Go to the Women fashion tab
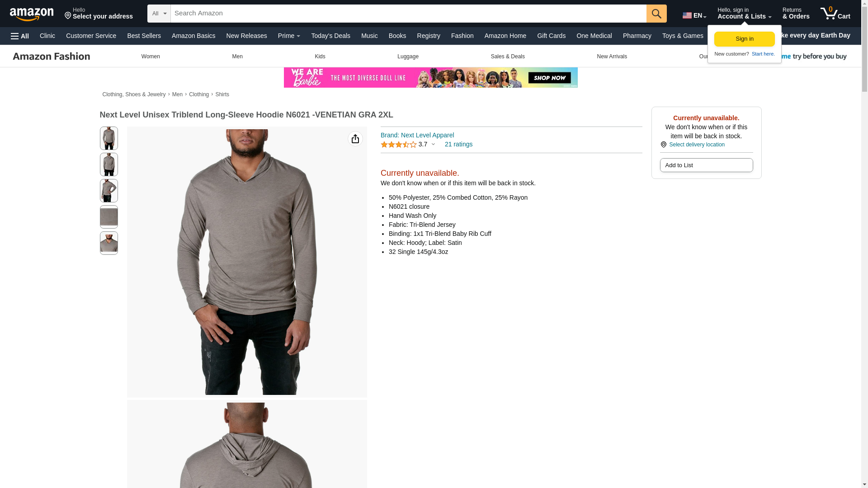Viewport: 868px width, 488px height. (x=151, y=56)
